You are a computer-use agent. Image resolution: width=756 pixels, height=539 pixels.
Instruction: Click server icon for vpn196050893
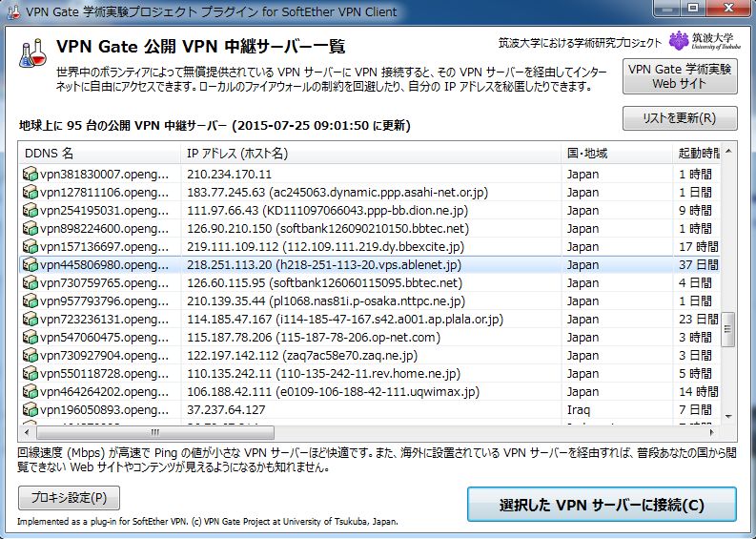[x=31, y=409]
